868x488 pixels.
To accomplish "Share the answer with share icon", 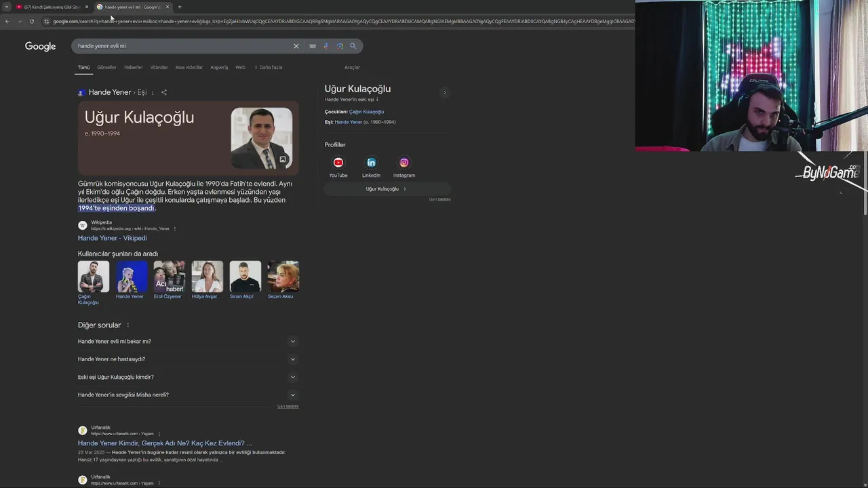I will click(164, 92).
